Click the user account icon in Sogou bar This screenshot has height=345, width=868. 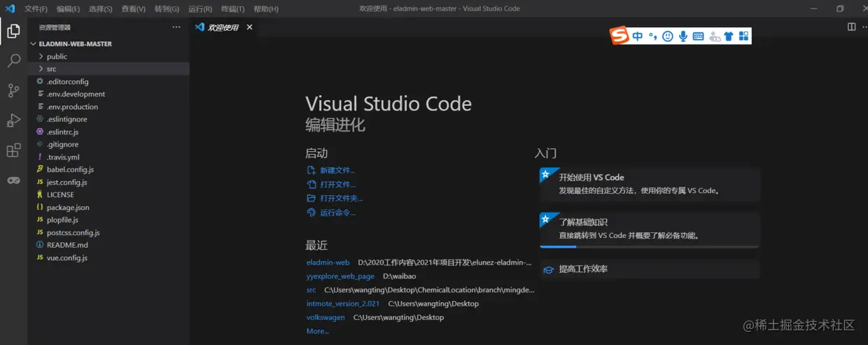coord(714,36)
